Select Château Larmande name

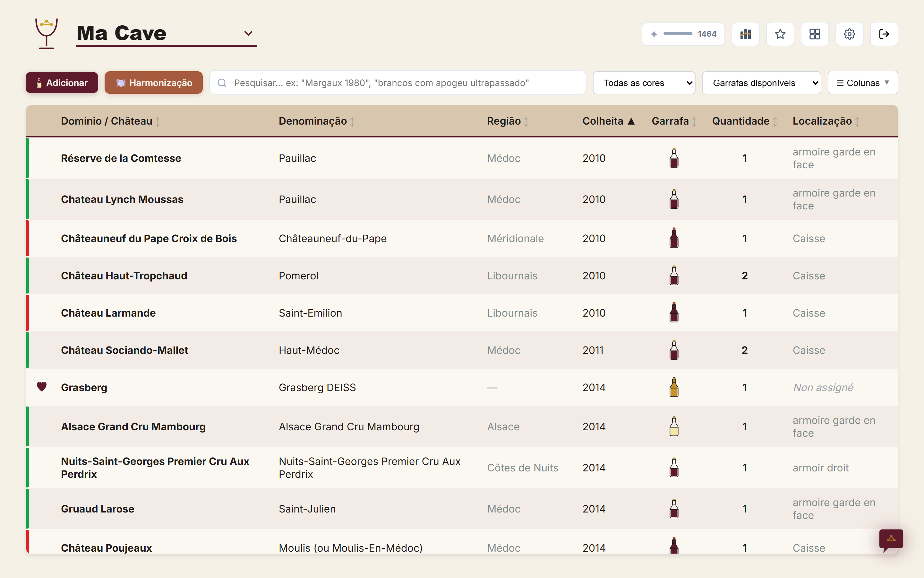(x=108, y=313)
